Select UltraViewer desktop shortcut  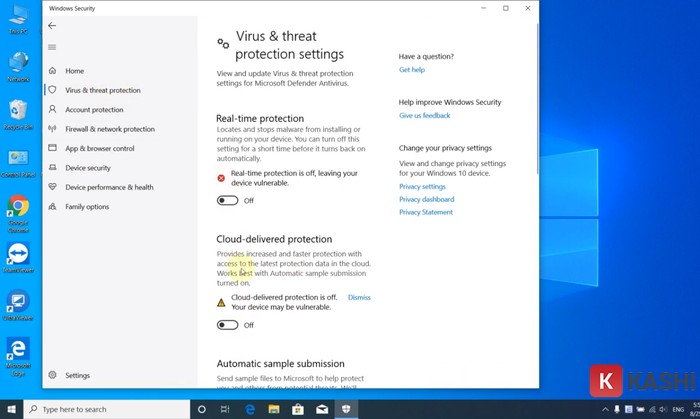18,306
